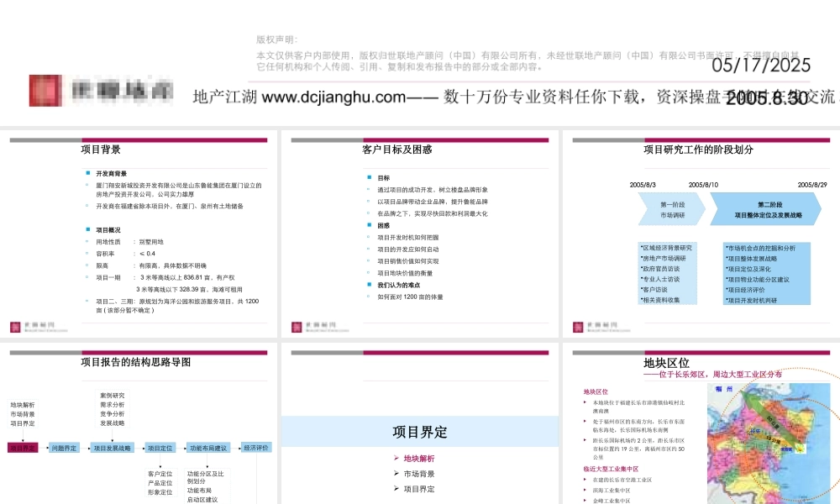Click the 2005/8/3 date label
The image size is (840, 504).
coord(643,185)
